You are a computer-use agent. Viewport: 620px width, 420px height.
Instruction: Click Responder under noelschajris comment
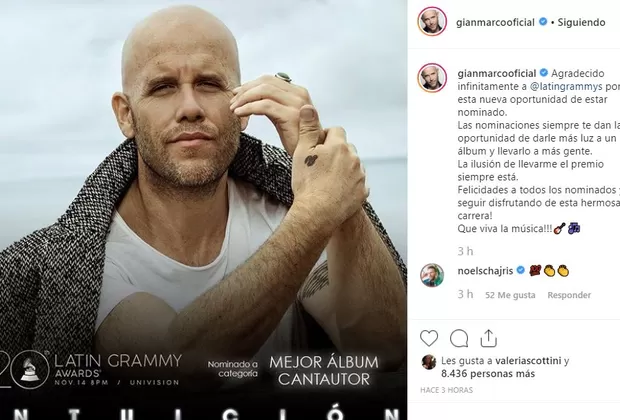(569, 295)
